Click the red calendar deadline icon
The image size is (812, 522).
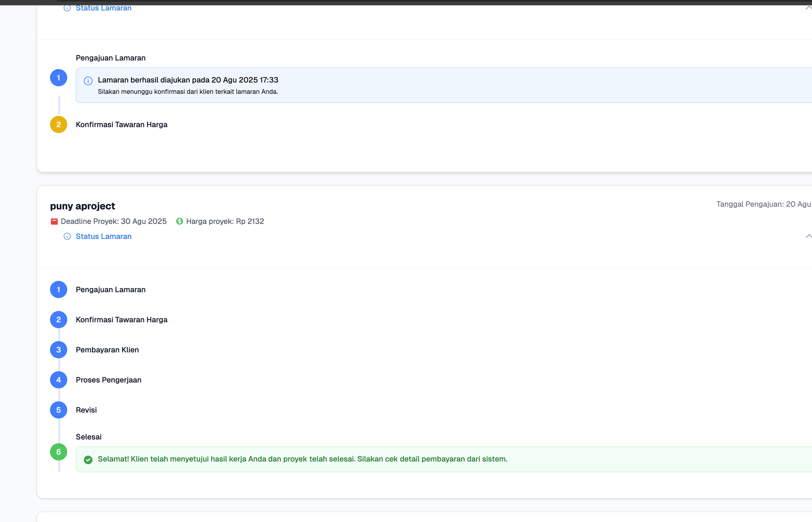point(54,221)
